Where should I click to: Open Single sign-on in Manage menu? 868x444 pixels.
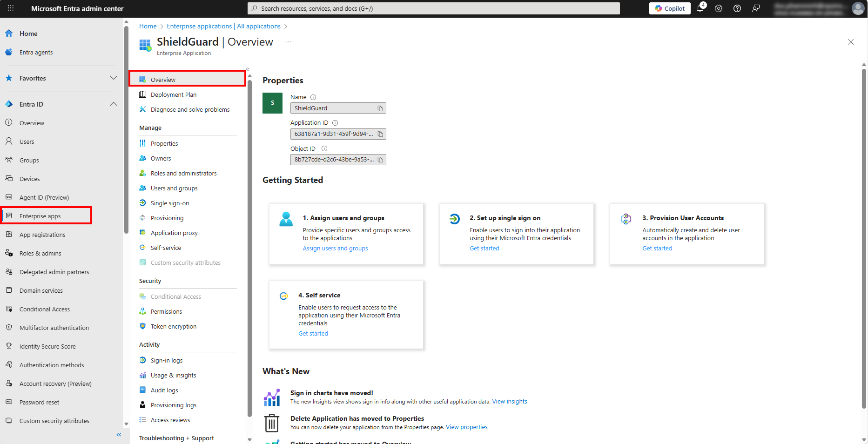pos(170,203)
